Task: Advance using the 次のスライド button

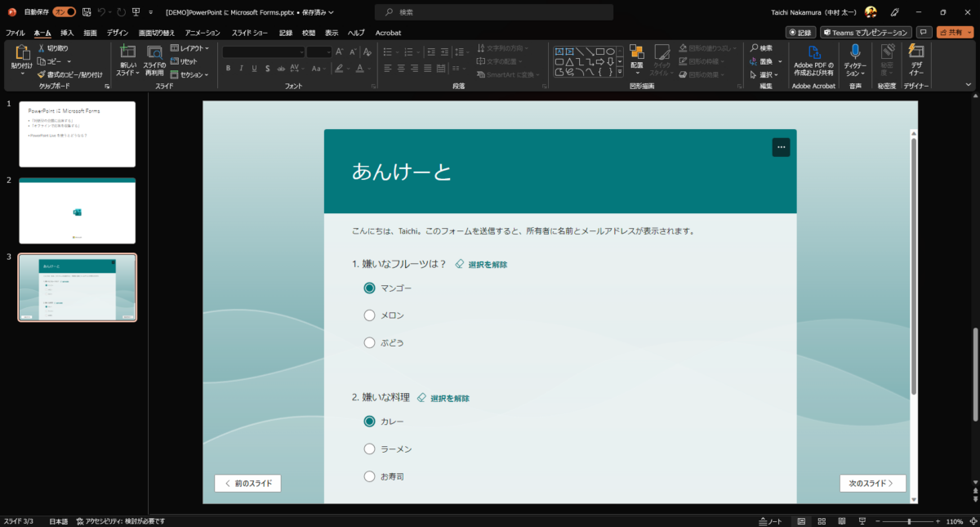Action: (872, 483)
